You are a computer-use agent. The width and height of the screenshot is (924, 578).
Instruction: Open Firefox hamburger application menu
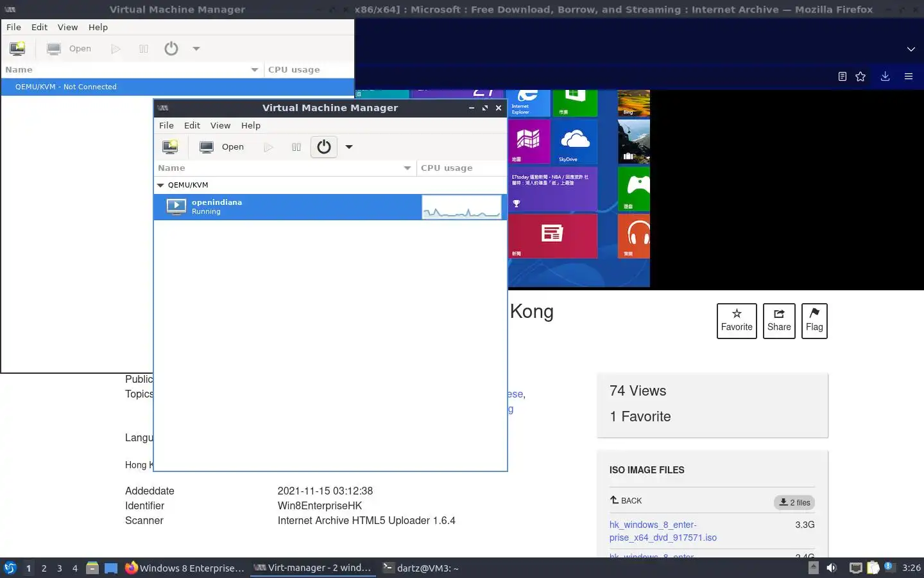point(909,76)
